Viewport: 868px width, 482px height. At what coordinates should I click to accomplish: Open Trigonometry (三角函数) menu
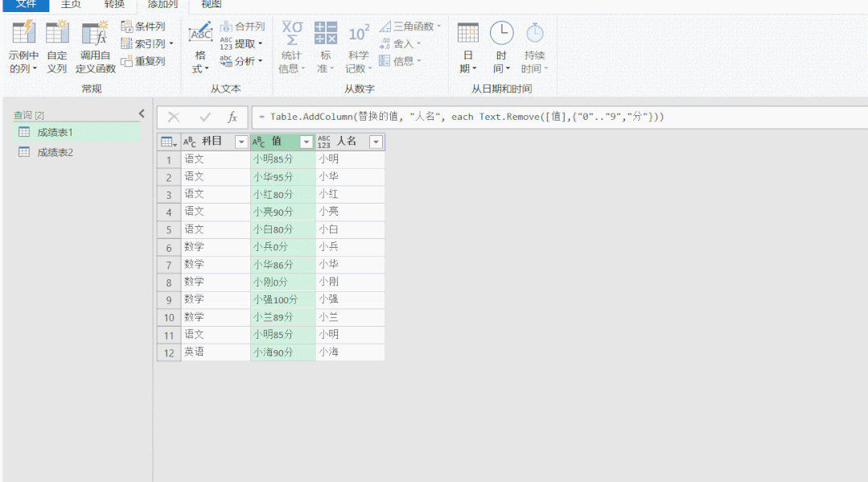click(410, 26)
